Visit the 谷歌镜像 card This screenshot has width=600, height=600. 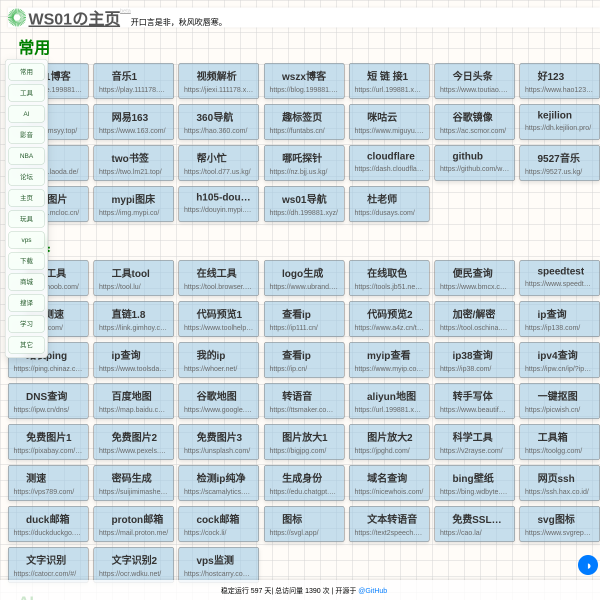pyautogui.click(x=474, y=122)
